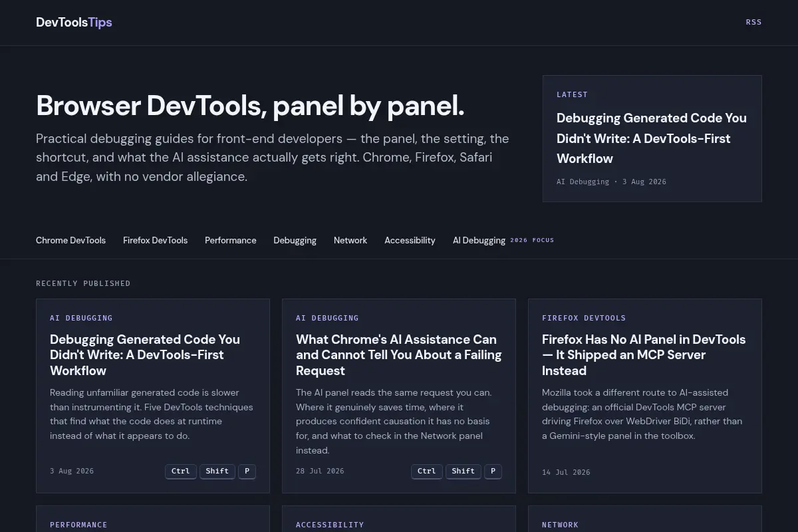This screenshot has width=798, height=532.
Task: Click the Reading unfamiliar generated code summary
Action: [152, 414]
